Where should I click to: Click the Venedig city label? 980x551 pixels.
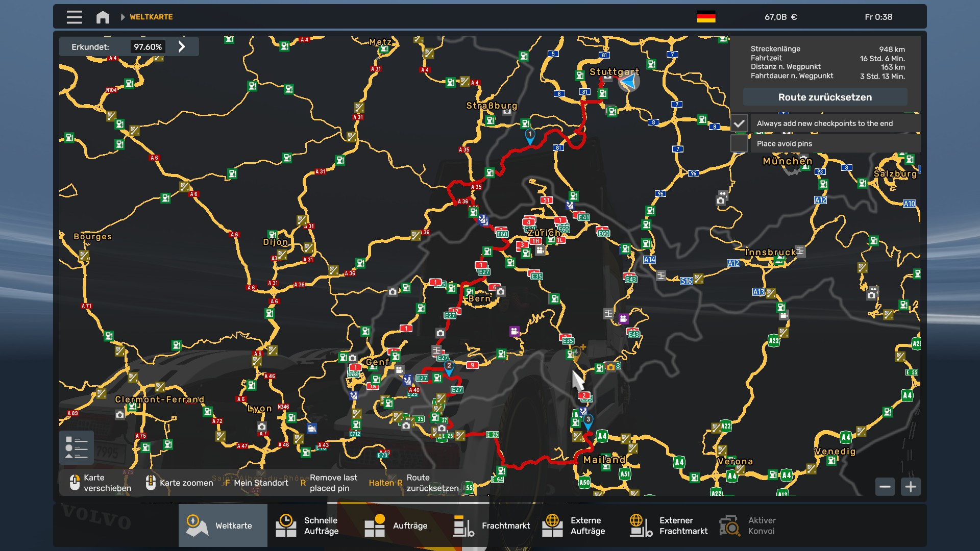(x=835, y=452)
